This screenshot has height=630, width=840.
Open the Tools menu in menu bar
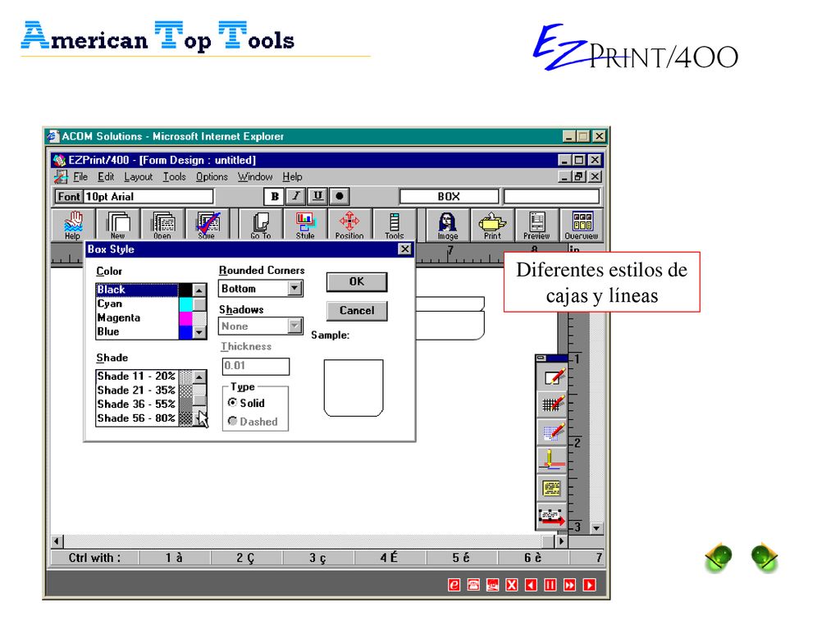[174, 177]
